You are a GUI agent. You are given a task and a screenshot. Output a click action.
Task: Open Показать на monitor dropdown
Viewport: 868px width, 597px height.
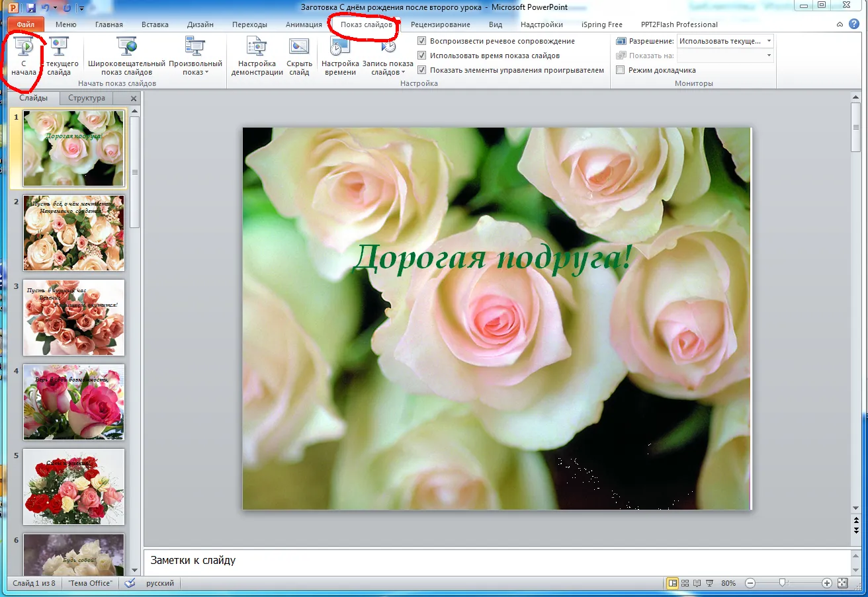click(x=725, y=56)
